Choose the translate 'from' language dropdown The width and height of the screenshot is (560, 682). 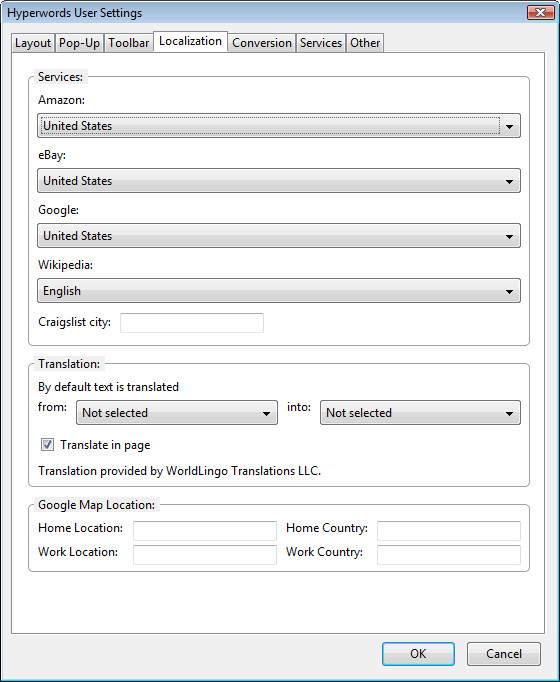point(177,412)
